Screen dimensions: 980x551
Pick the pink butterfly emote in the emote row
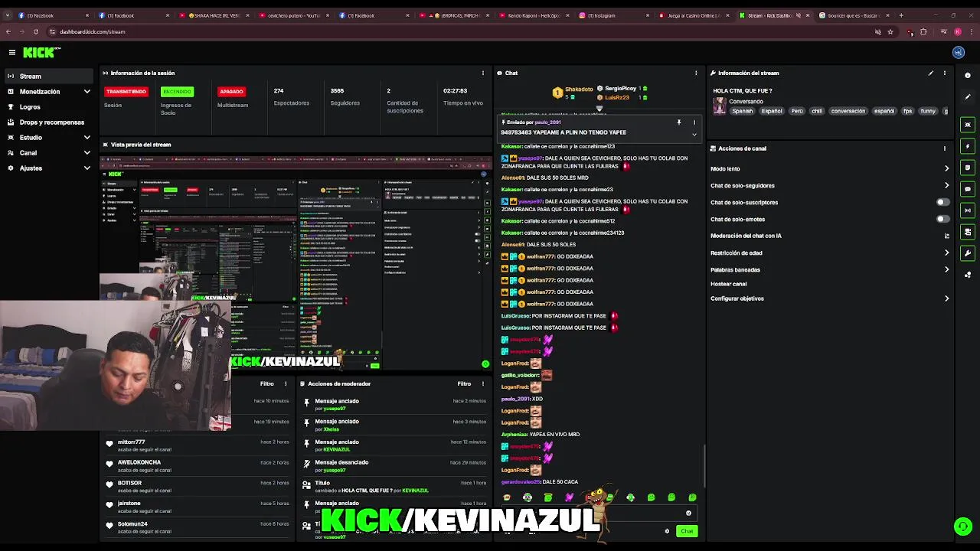tap(569, 497)
